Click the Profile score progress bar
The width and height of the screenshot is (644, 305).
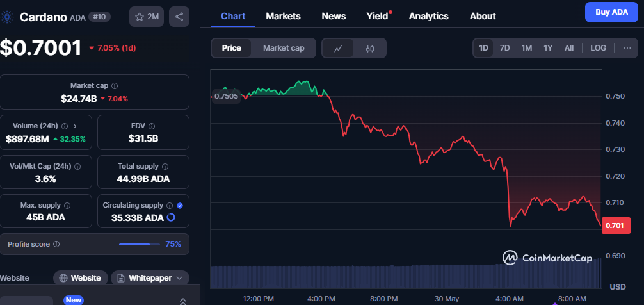click(139, 244)
